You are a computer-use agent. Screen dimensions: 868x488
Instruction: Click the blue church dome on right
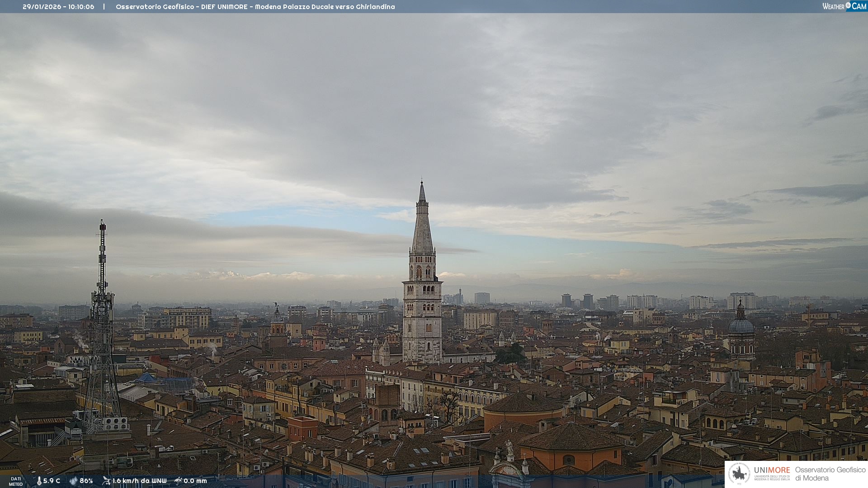click(x=741, y=325)
